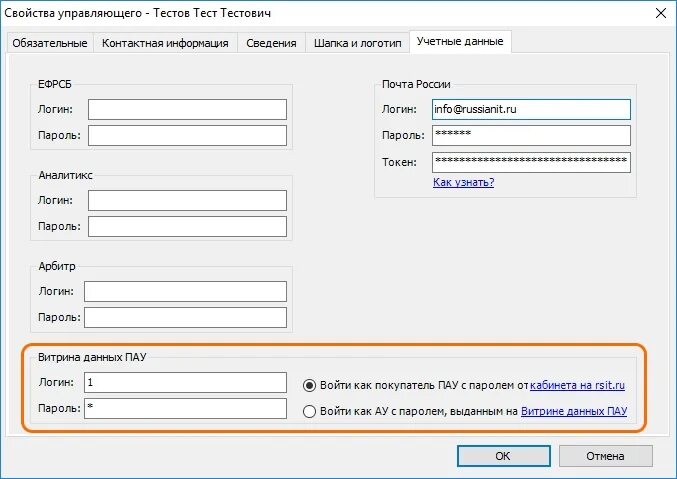Open the Обязательные tab

point(50,43)
